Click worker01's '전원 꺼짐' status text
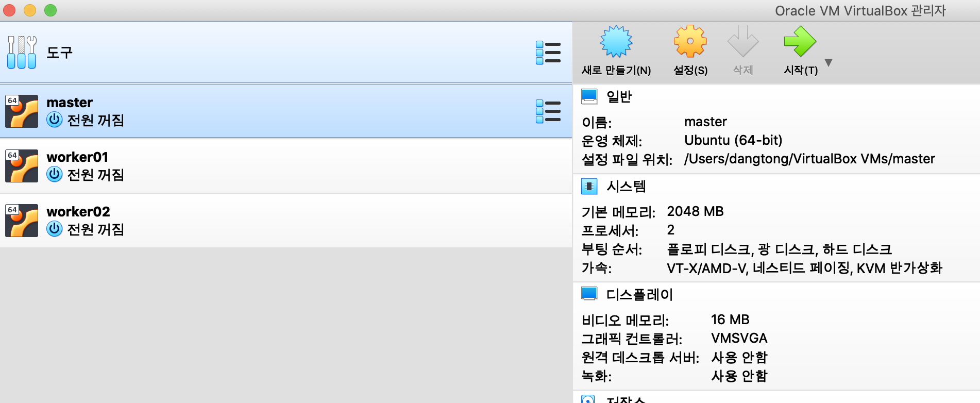 [x=96, y=175]
